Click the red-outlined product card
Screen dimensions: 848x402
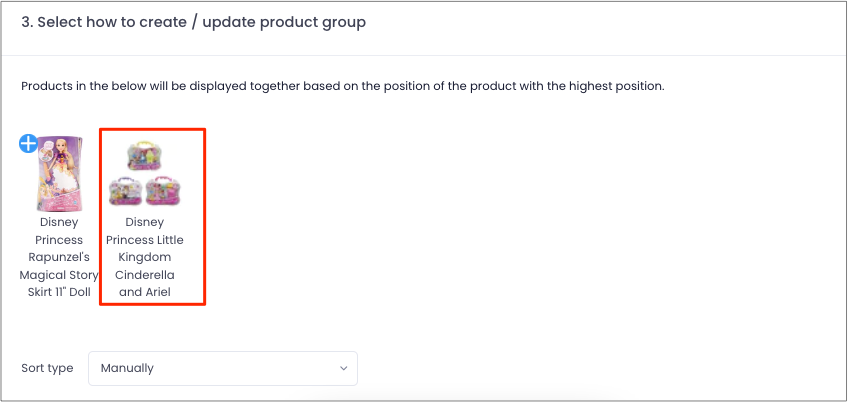(153, 216)
